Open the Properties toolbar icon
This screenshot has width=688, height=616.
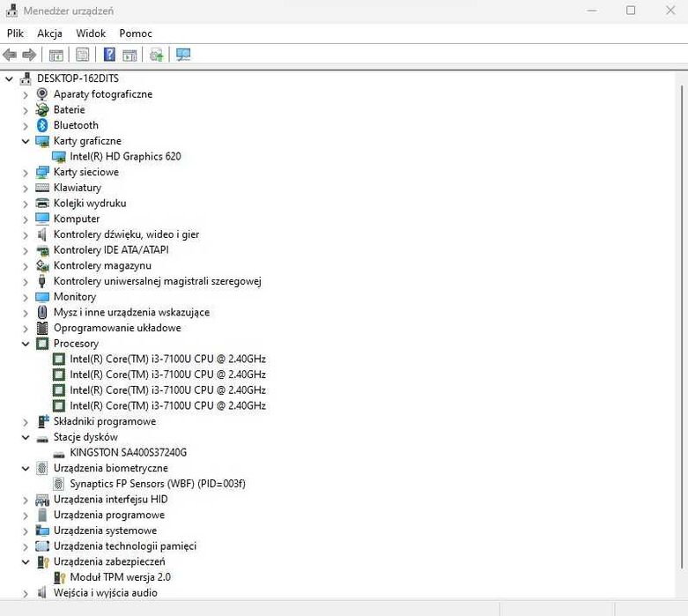83,55
